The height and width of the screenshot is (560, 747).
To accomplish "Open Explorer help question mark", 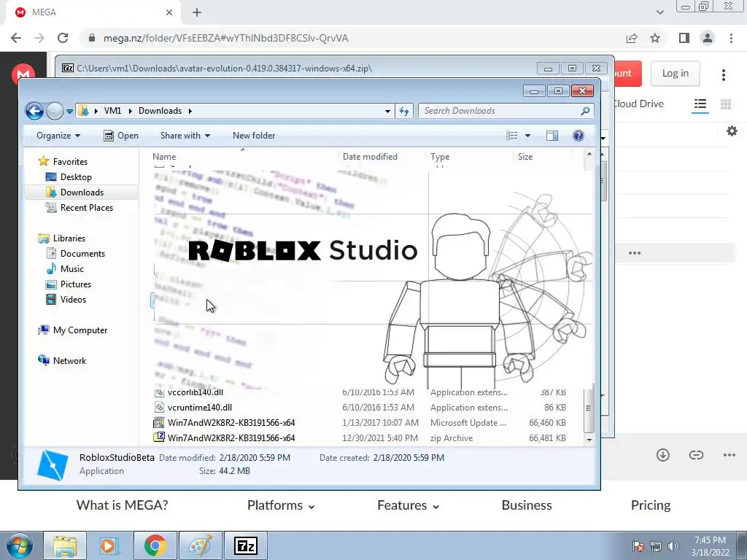I will 578,136.
